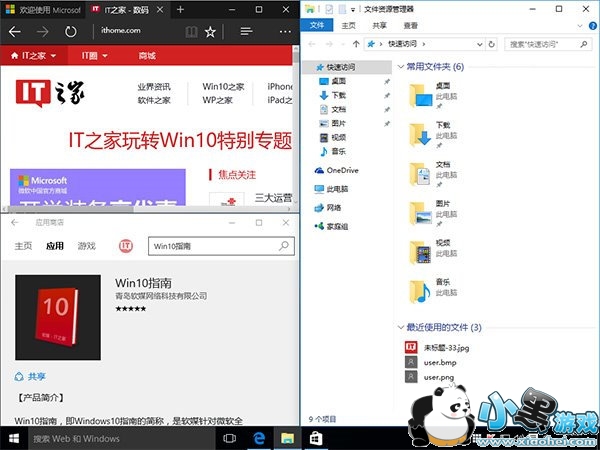Select 家庭组 in navigation pane
Viewport: 600px width, 450px height.
click(x=331, y=227)
